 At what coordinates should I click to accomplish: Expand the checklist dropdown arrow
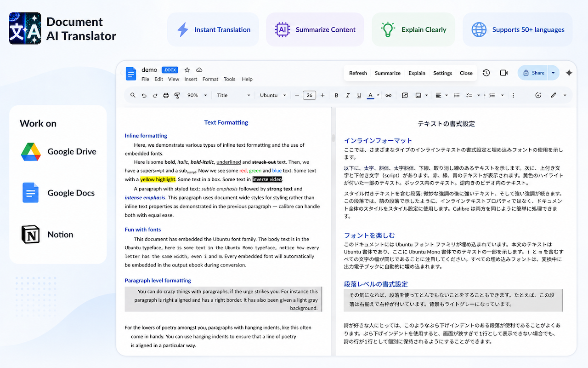479,95
